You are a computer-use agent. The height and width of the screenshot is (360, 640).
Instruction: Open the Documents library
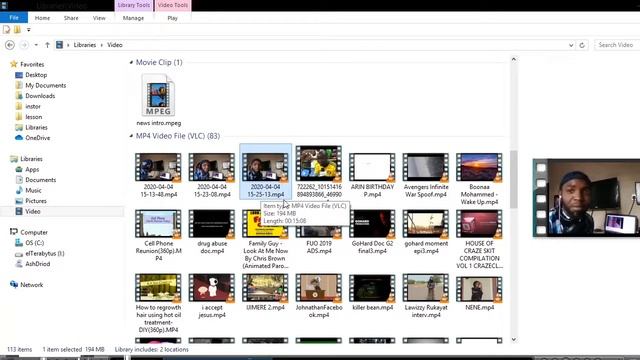(40, 180)
